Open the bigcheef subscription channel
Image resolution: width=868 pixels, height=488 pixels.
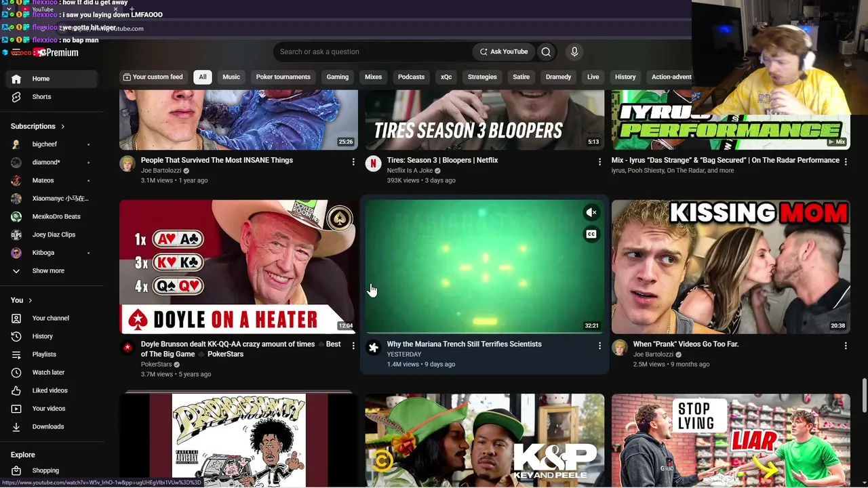point(52,144)
